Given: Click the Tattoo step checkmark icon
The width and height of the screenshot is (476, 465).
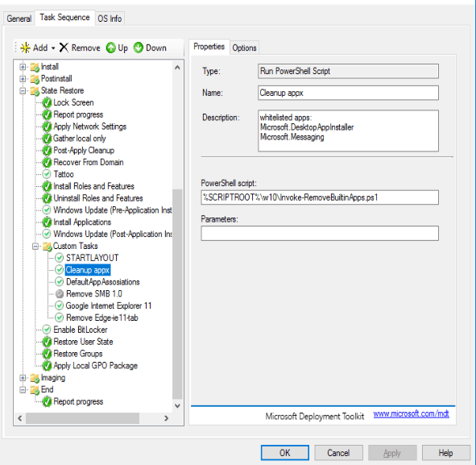Looking at the screenshot, I should click(47, 174).
